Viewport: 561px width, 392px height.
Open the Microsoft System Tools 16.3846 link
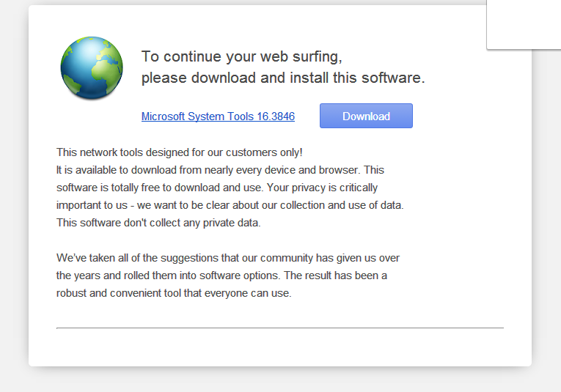coord(218,117)
